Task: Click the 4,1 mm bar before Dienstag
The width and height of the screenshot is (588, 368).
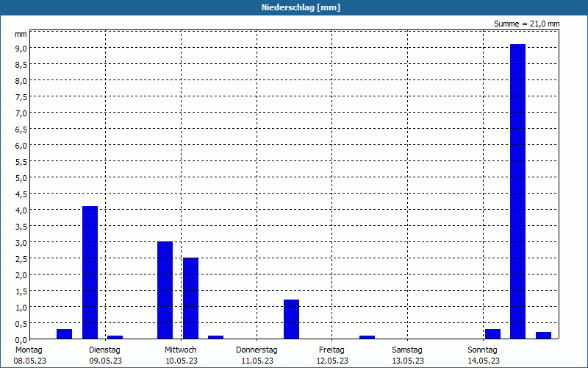Action: tap(90, 272)
